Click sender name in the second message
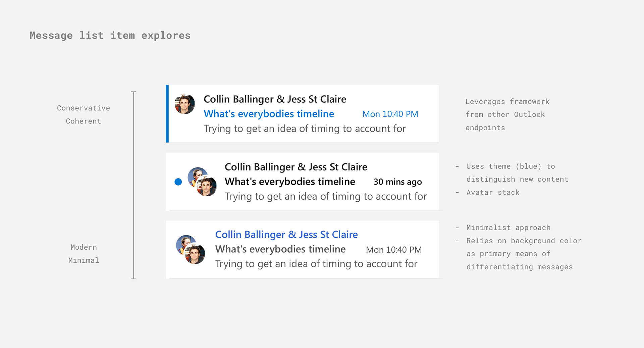 [x=296, y=167]
